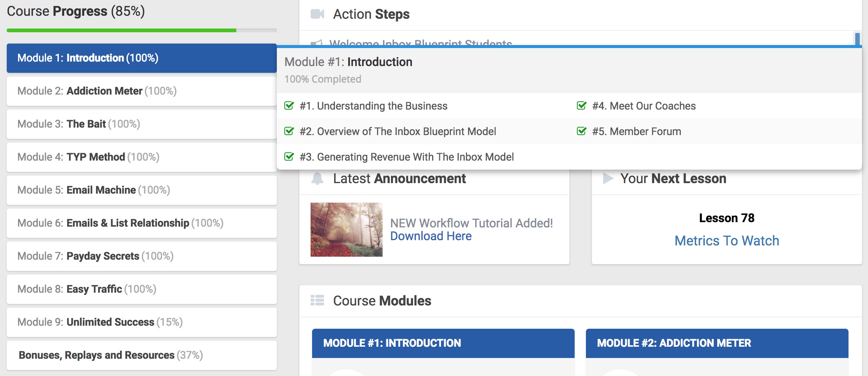This screenshot has height=376, width=868.
Task: Click the 100% Completed status text
Action: point(323,79)
